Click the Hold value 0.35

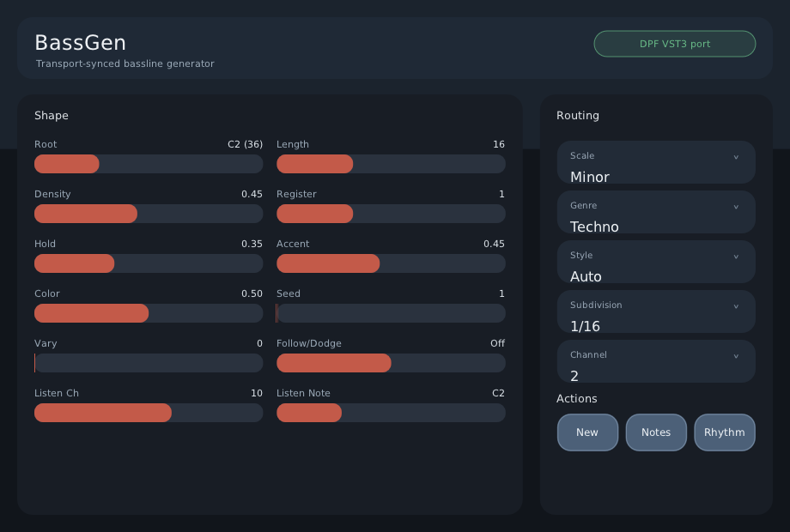pos(252,244)
